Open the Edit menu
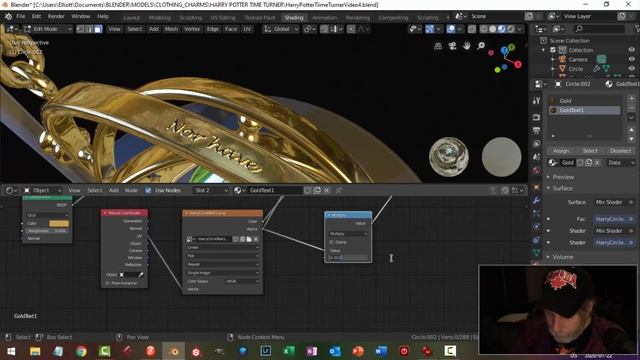Image resolution: width=640 pixels, height=360 pixels. pyautogui.click(x=36, y=16)
